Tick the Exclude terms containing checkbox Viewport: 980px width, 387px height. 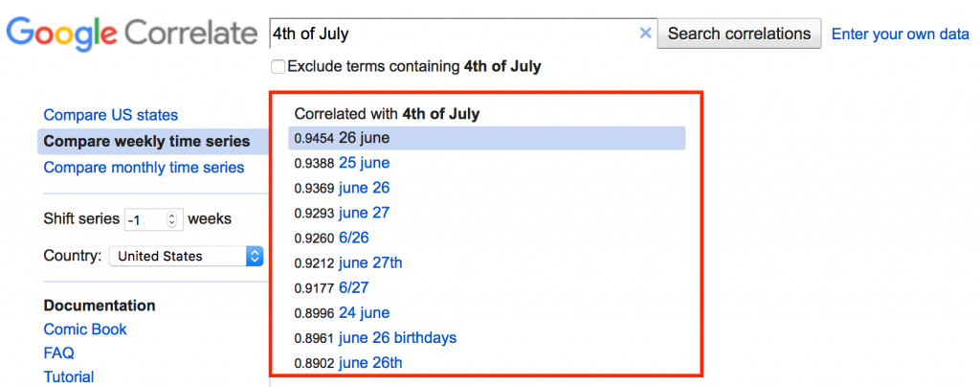[278, 67]
